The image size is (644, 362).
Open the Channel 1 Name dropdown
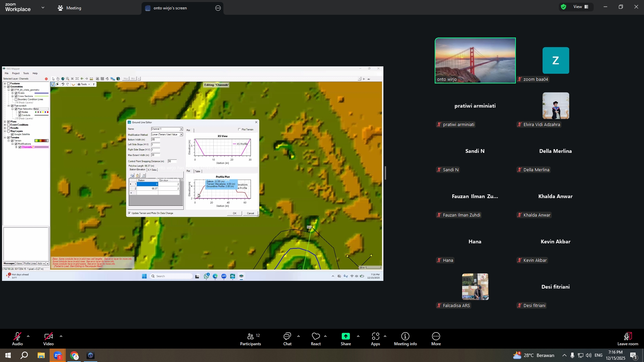[x=181, y=129]
